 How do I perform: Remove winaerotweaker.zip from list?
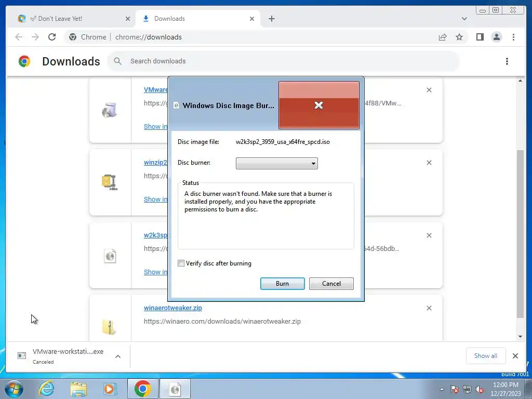coord(429,308)
